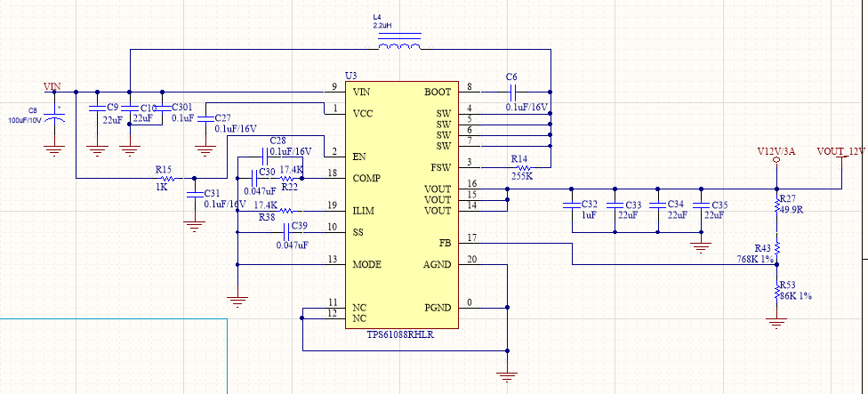Viewport: 868px width, 394px height.
Task: Select the ground symbol below R53
Action: point(776,323)
